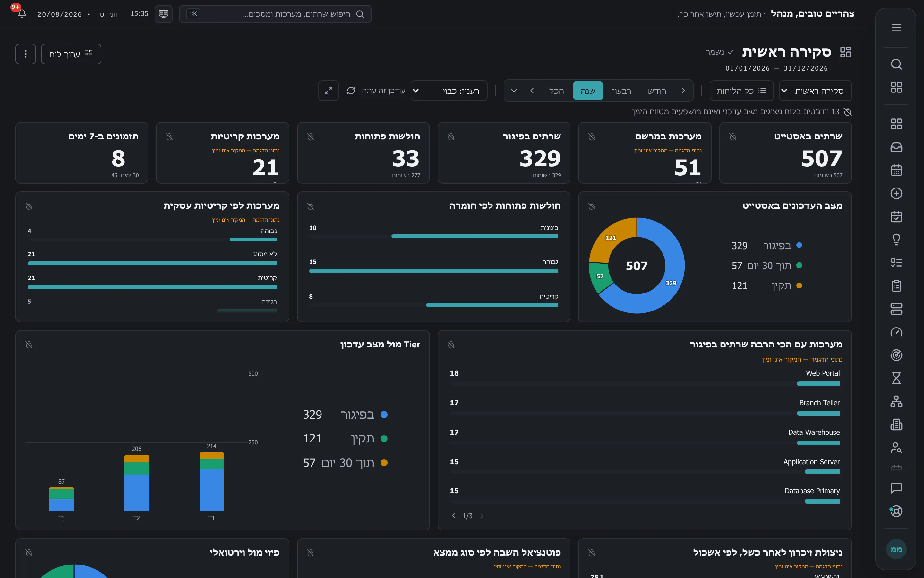
Task: Open the inbox tray sidebar icon
Action: coord(896,147)
